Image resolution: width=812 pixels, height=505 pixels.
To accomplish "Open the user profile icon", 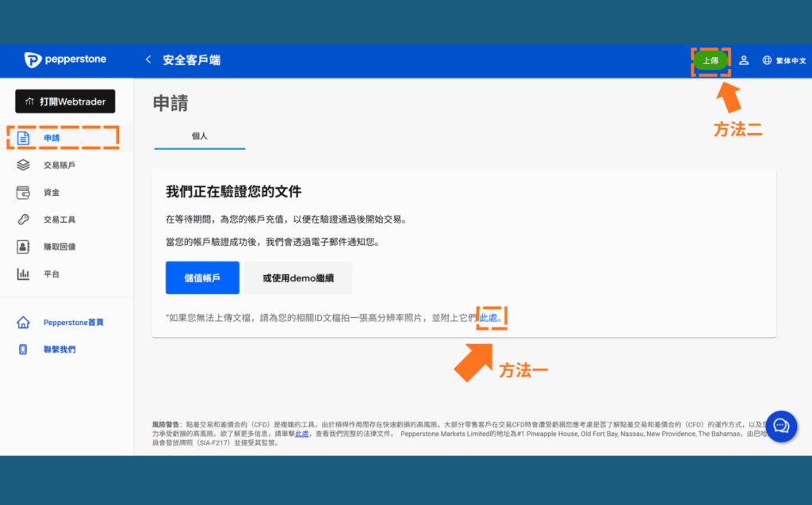I will click(744, 60).
